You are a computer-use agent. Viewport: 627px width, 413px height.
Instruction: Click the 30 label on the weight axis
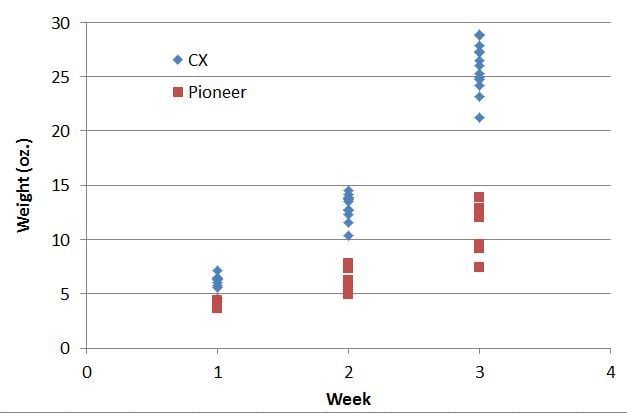point(63,23)
